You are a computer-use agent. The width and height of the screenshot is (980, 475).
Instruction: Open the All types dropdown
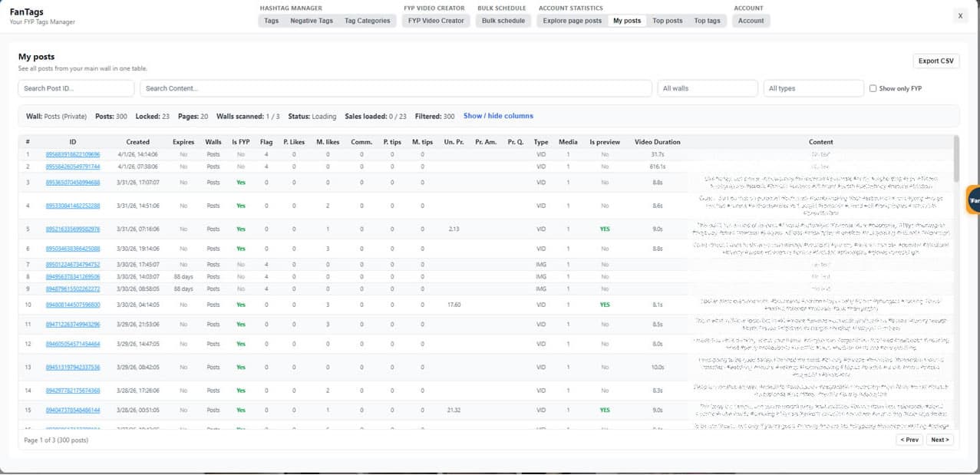[813, 88]
